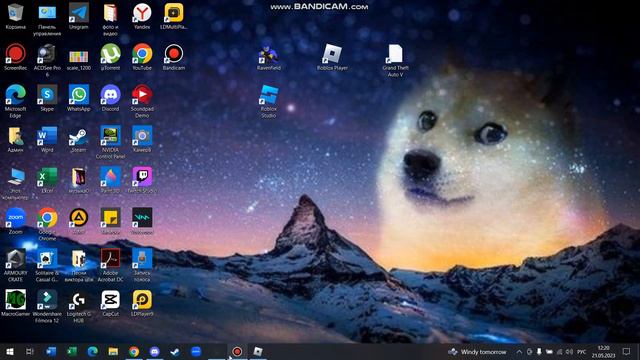
Task: Launch MacroGamer from the desktop
Action: 16,303
